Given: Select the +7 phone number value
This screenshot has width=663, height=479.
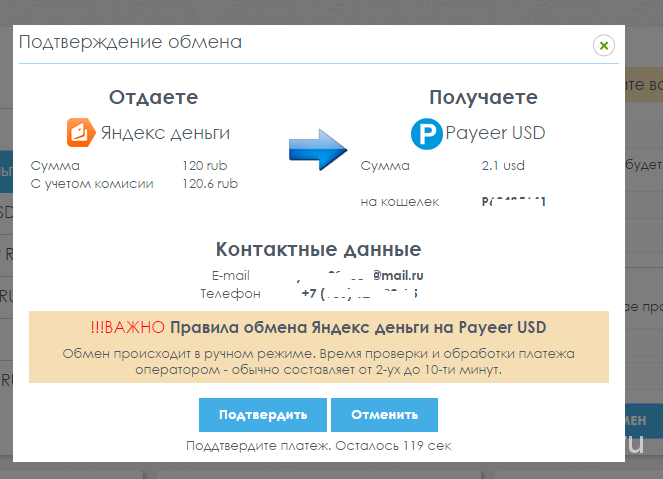Looking at the screenshot, I should click(x=360, y=293).
